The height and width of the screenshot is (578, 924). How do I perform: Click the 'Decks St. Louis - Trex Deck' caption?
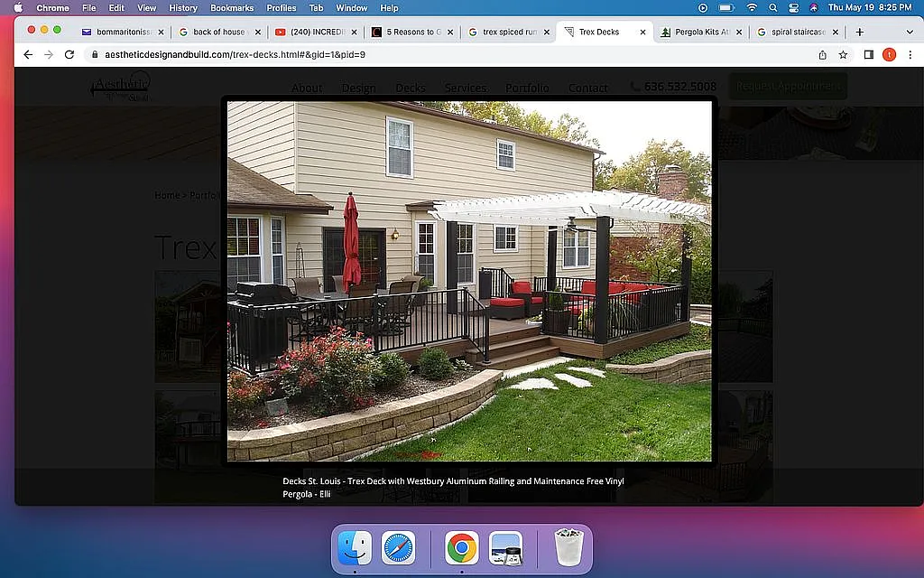[453, 487]
